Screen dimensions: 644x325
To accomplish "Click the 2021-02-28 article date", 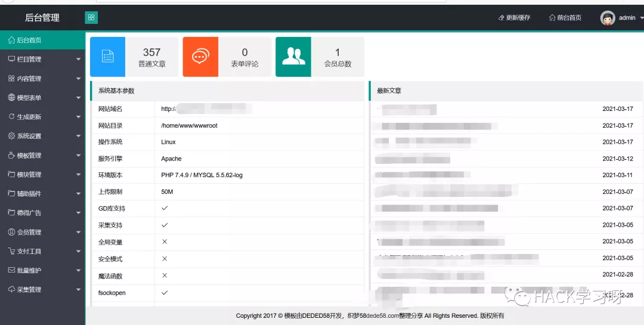I will (x=618, y=274).
